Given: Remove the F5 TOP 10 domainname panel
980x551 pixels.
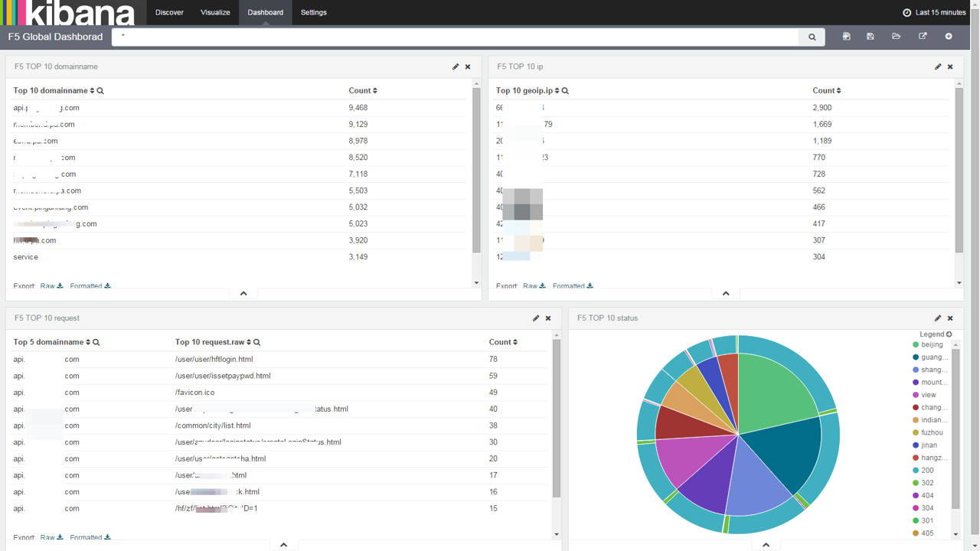Looking at the screenshot, I should pos(468,67).
